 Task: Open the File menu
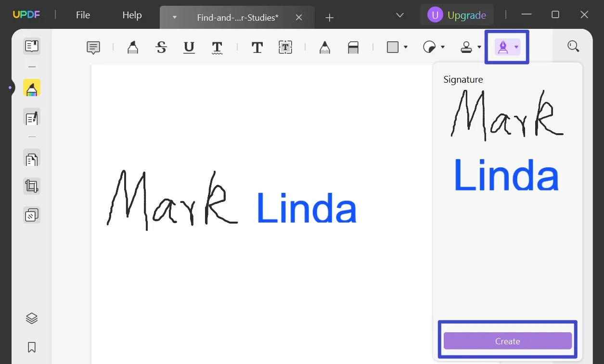click(83, 15)
